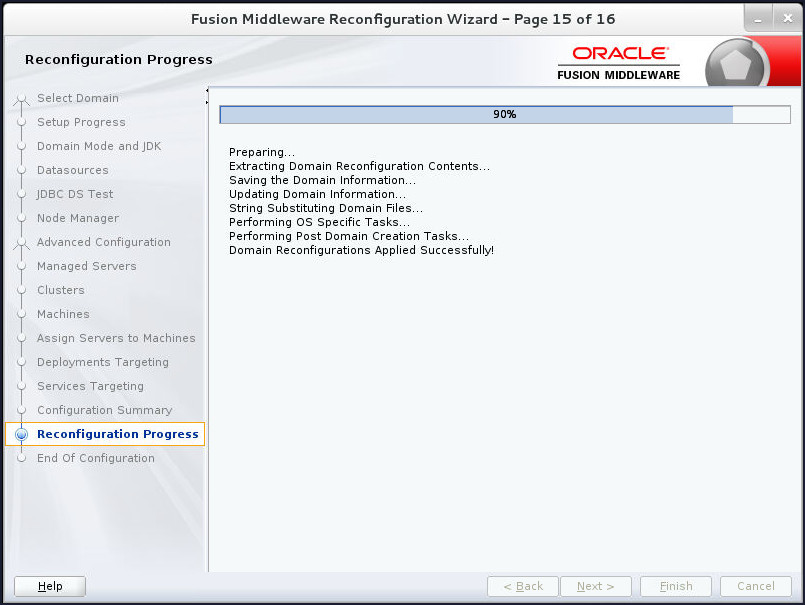Click 'Performing OS Specific Tasks...' line

319,222
